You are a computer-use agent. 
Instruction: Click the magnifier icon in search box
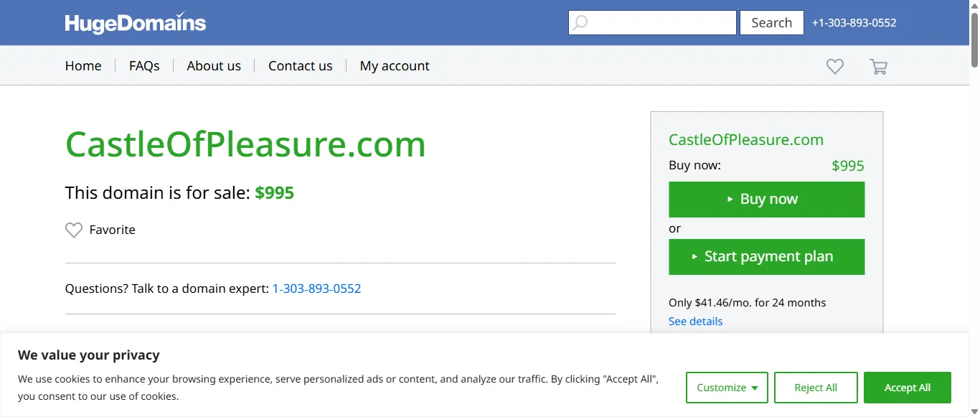[x=580, y=23]
